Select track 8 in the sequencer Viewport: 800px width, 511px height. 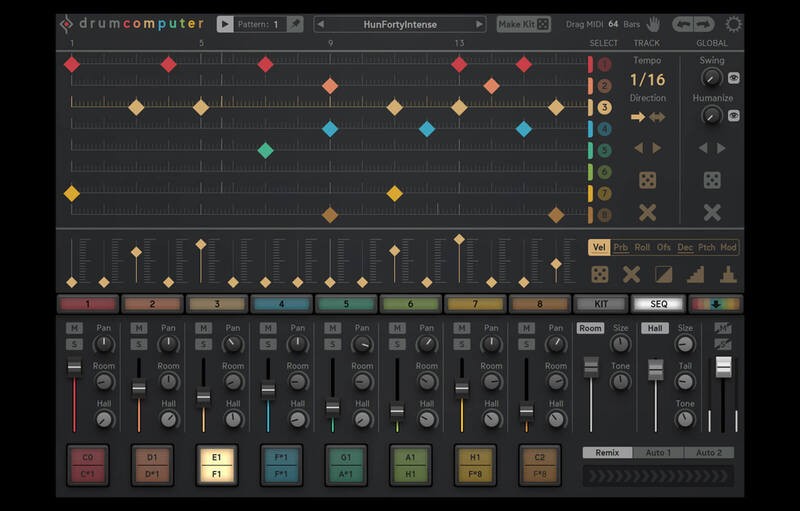(x=604, y=215)
